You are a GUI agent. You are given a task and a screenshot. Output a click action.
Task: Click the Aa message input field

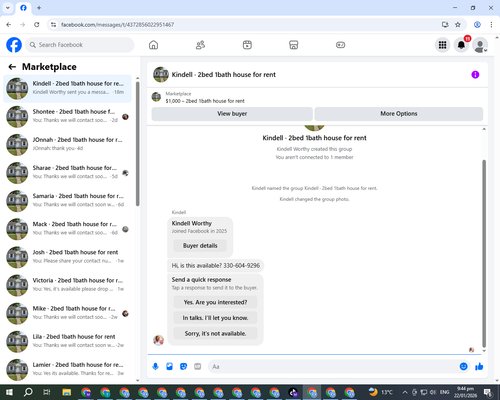[333, 367]
